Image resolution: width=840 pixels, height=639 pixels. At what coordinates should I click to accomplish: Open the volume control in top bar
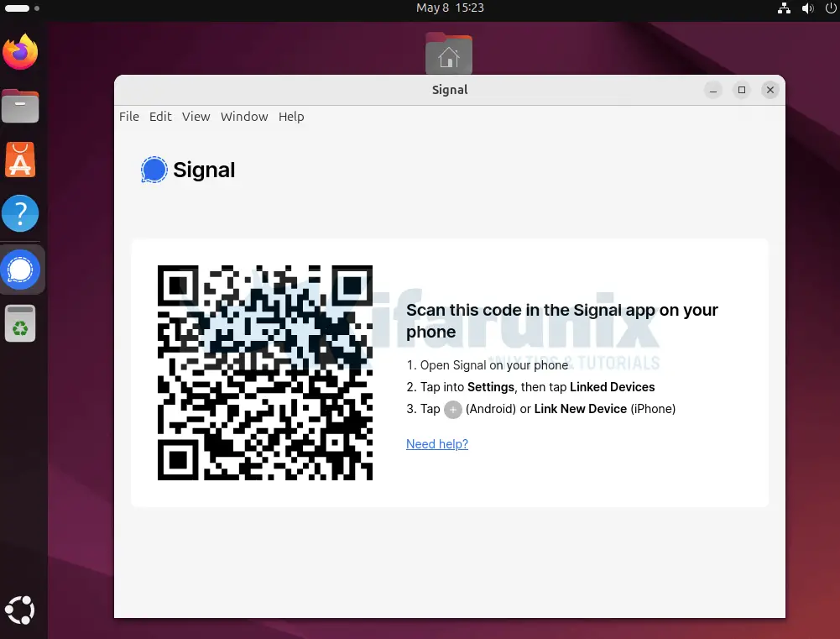pos(807,8)
